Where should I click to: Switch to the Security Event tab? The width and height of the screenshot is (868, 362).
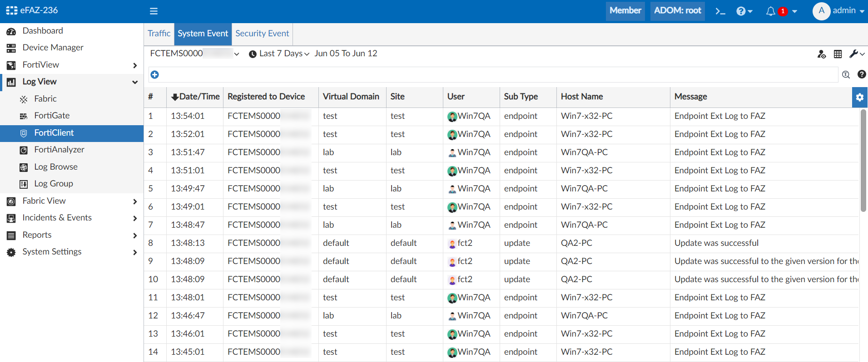coord(262,34)
